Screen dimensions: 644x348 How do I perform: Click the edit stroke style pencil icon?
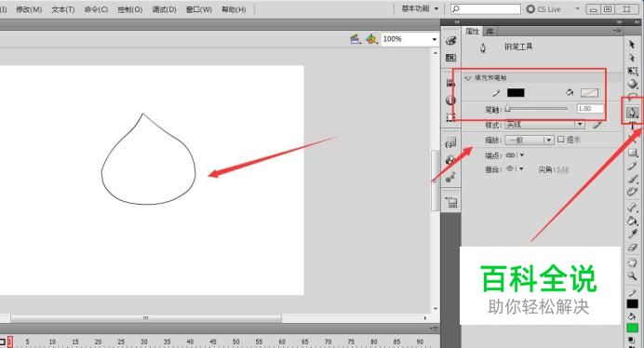point(597,124)
